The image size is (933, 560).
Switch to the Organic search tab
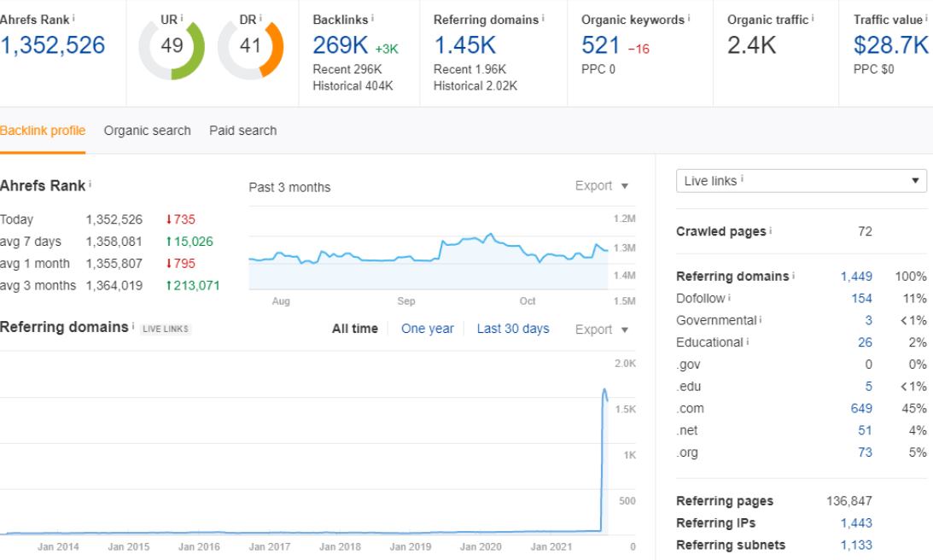(x=147, y=131)
